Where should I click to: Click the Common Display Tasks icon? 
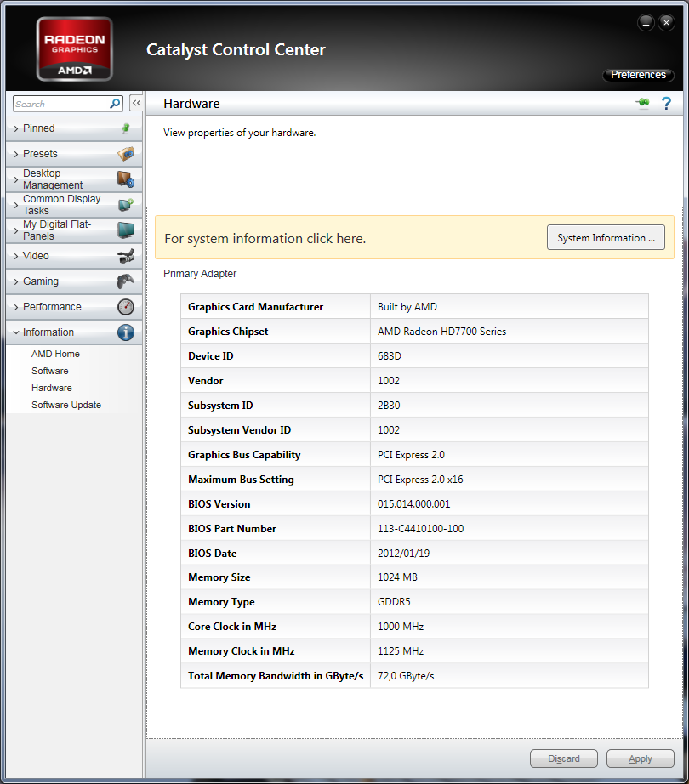click(x=126, y=204)
